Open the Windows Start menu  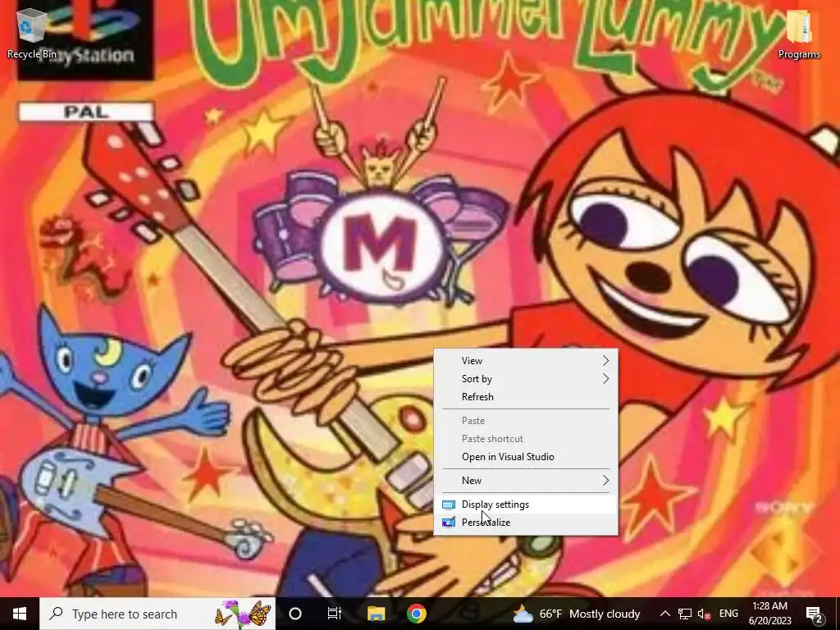click(20, 614)
